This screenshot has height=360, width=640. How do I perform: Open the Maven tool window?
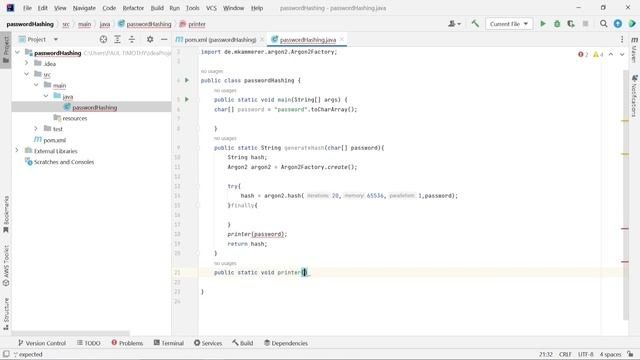[634, 49]
